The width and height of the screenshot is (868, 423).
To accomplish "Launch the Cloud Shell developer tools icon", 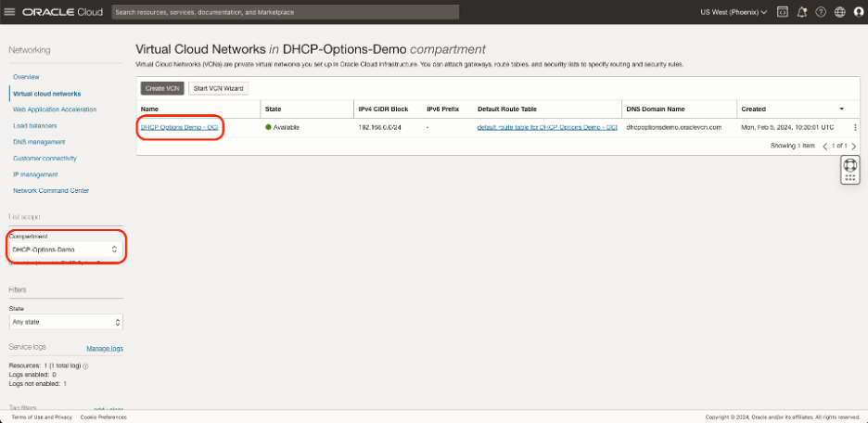I will 783,12.
